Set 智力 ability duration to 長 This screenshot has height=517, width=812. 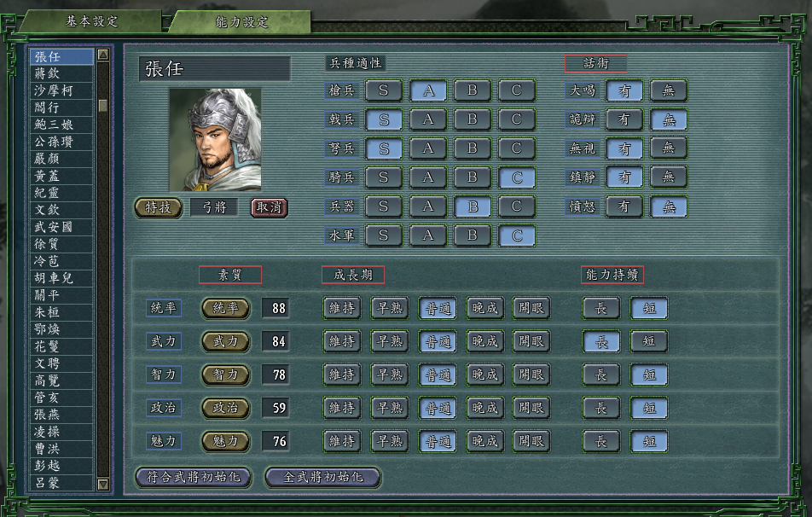(601, 375)
